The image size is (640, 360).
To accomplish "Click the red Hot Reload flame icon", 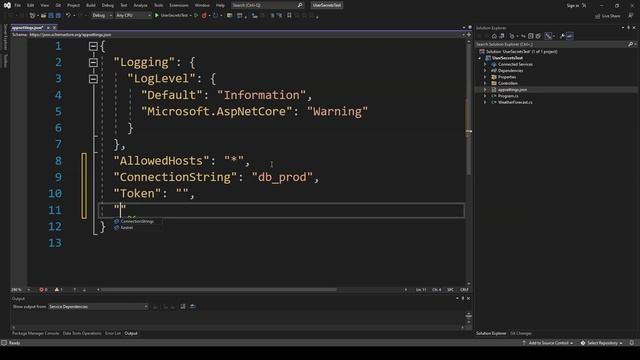I will pyautogui.click(x=204, y=16).
